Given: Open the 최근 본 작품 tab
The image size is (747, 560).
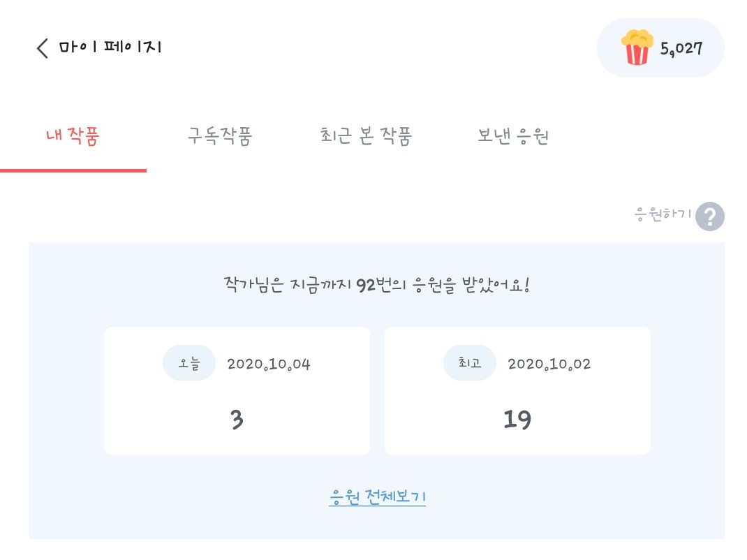Looking at the screenshot, I should tap(366, 136).
